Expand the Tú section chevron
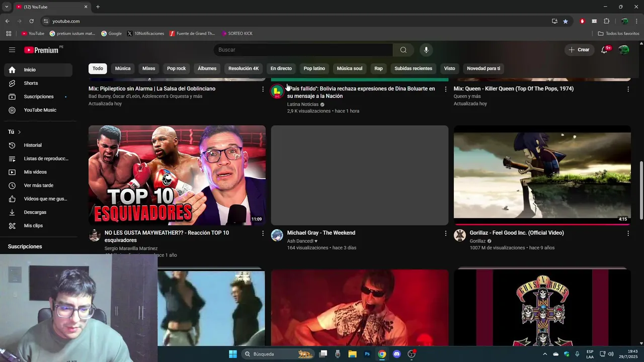This screenshot has width=644, height=362. click(19, 132)
